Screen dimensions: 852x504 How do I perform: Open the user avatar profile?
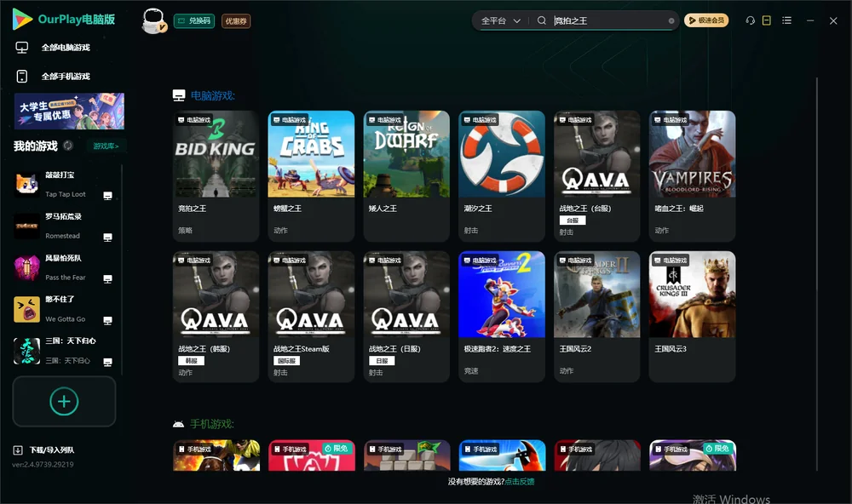tap(153, 20)
